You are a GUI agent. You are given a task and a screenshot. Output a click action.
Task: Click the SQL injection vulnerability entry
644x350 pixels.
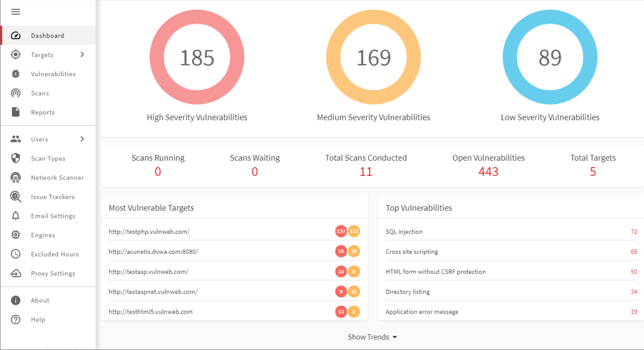404,232
